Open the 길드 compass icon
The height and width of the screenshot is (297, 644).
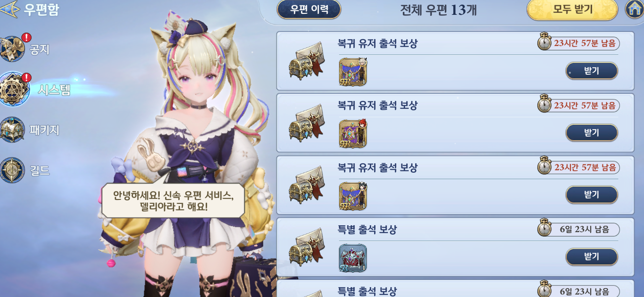point(12,170)
